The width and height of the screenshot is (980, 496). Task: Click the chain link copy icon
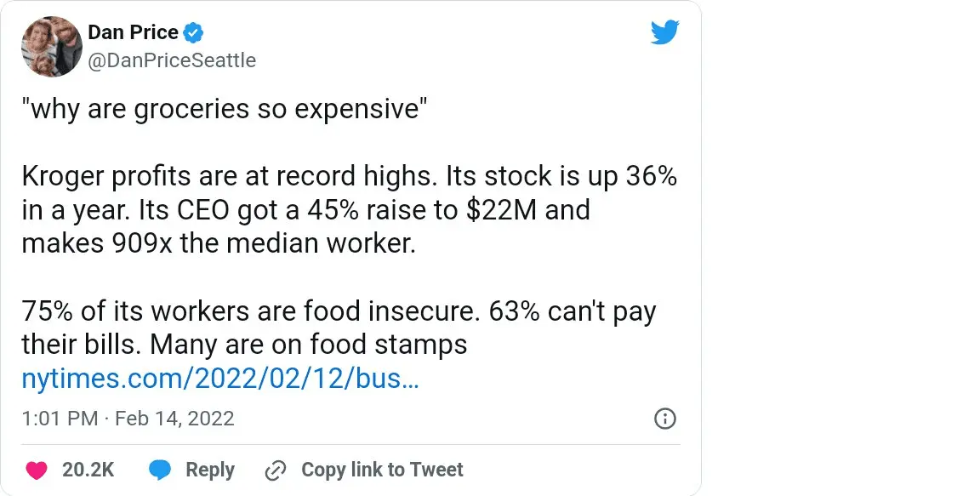(x=276, y=470)
